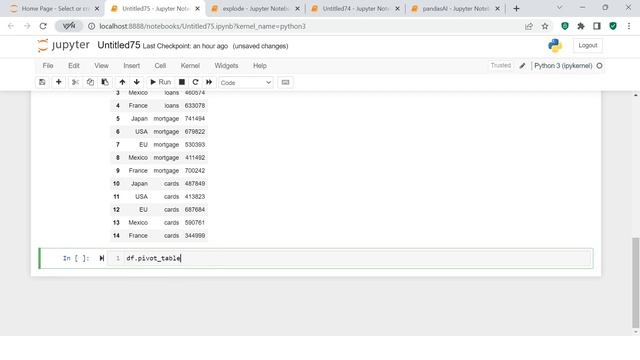Click row index 14 in dataframe

(116, 236)
